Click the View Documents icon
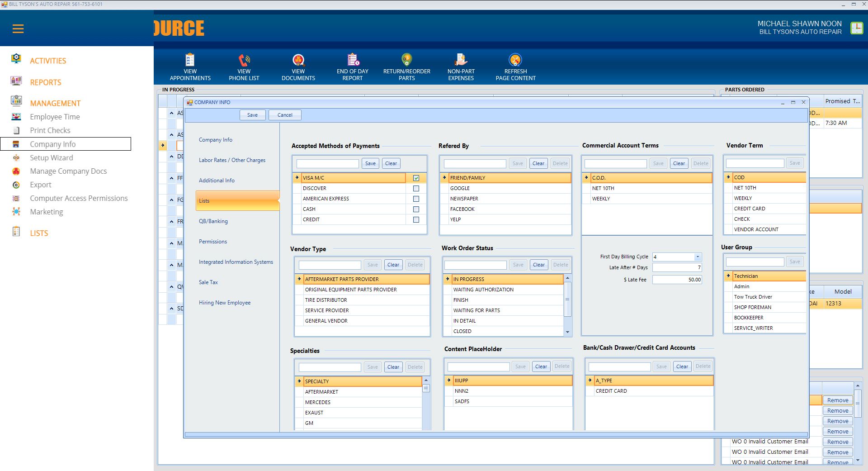Viewport: 868px width, 471px height. [298, 60]
